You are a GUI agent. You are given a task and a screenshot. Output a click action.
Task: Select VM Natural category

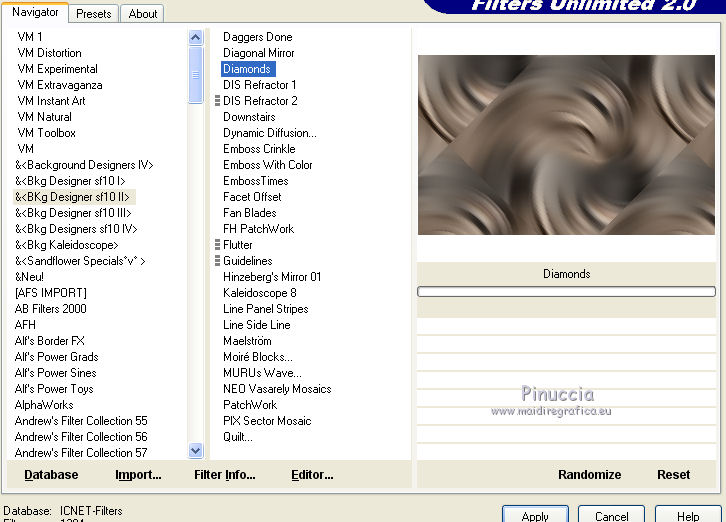tap(44, 117)
